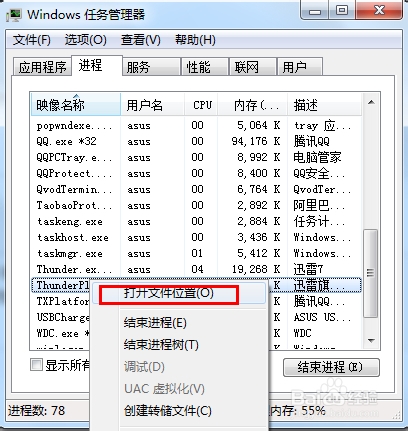
Task: Select the USBCharge process row
Action: tap(62, 317)
